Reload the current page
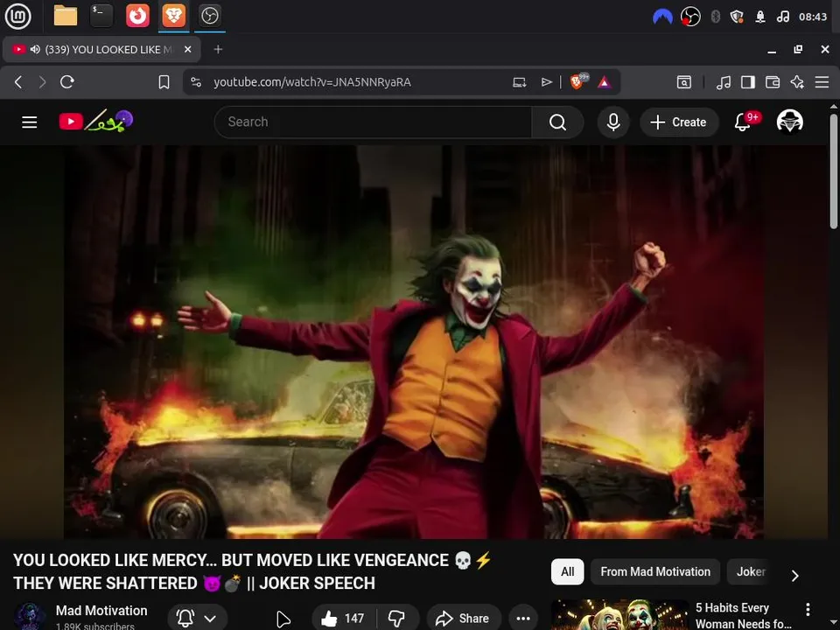Screen dimensions: 840x630 coord(67,82)
